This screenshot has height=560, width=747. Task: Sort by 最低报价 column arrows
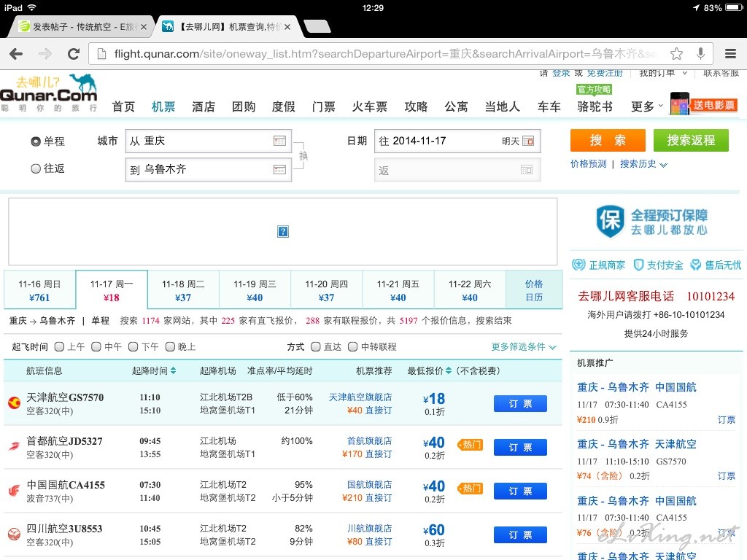(448, 371)
